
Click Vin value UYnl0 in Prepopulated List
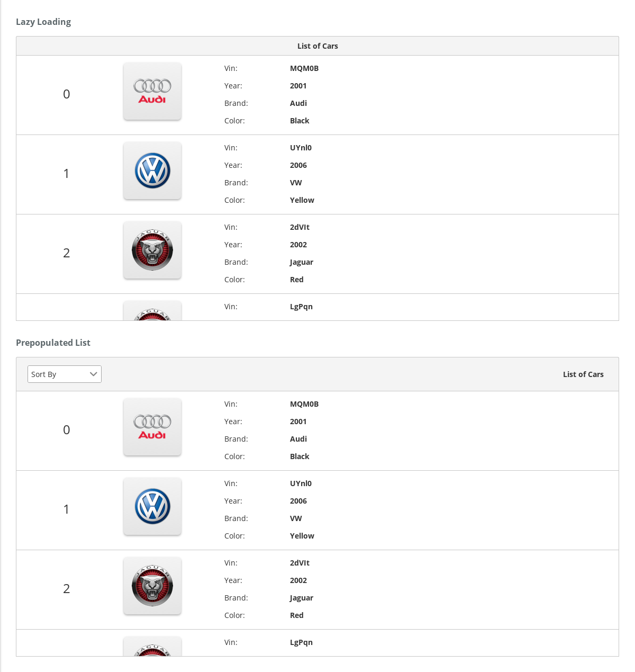point(301,483)
